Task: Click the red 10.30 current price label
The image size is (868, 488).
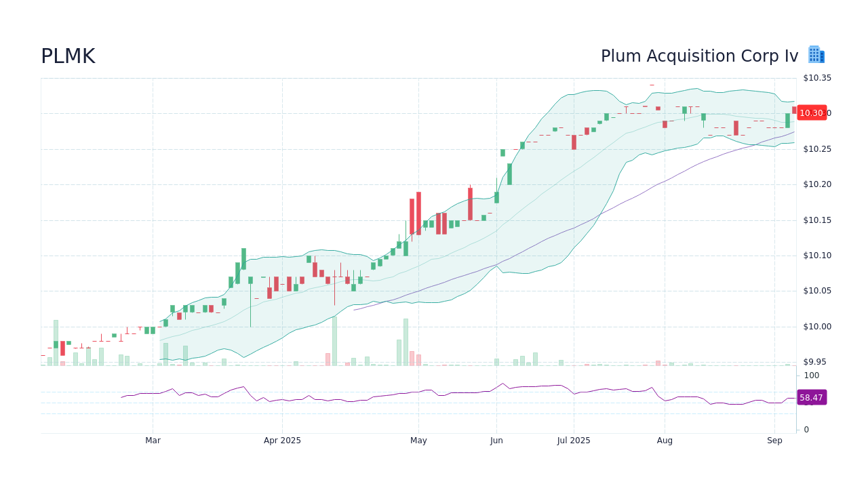Action: (812, 113)
